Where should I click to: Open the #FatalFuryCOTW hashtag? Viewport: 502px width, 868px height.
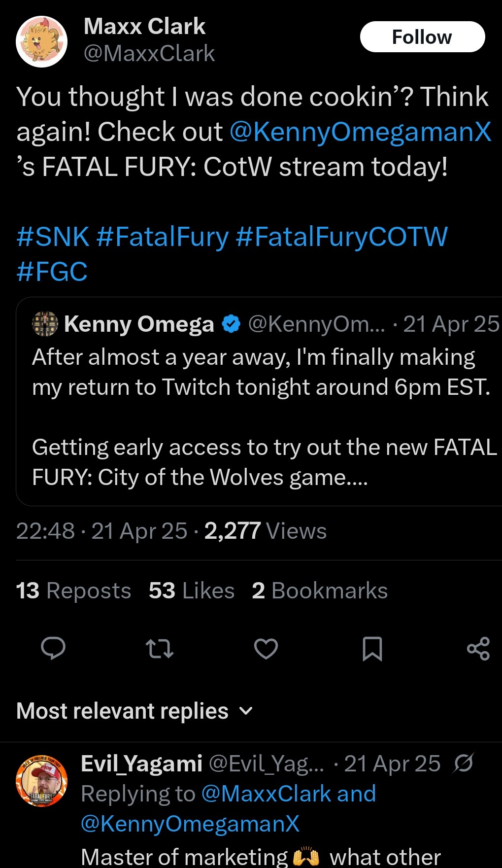(x=341, y=237)
